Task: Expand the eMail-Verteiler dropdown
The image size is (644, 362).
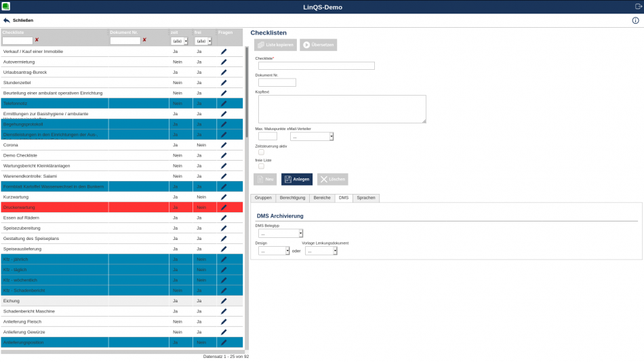Action: [312, 136]
